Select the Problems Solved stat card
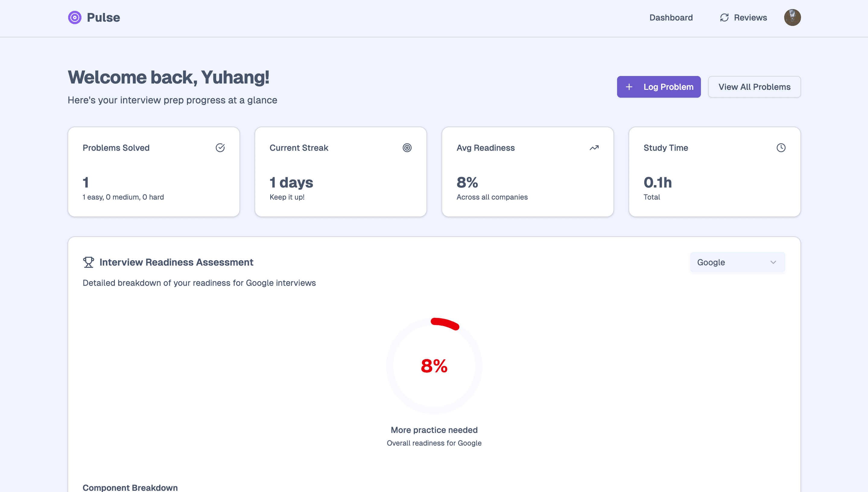 pyautogui.click(x=154, y=172)
